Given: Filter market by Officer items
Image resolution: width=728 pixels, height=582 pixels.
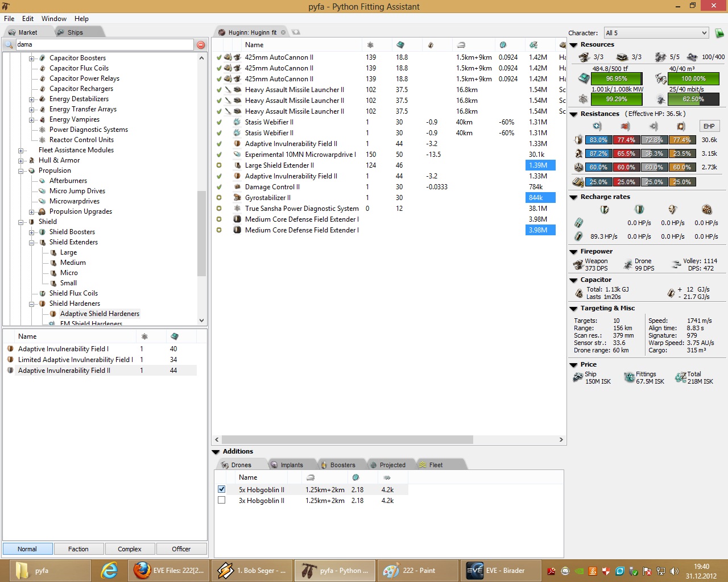Looking at the screenshot, I should tap(181, 549).
